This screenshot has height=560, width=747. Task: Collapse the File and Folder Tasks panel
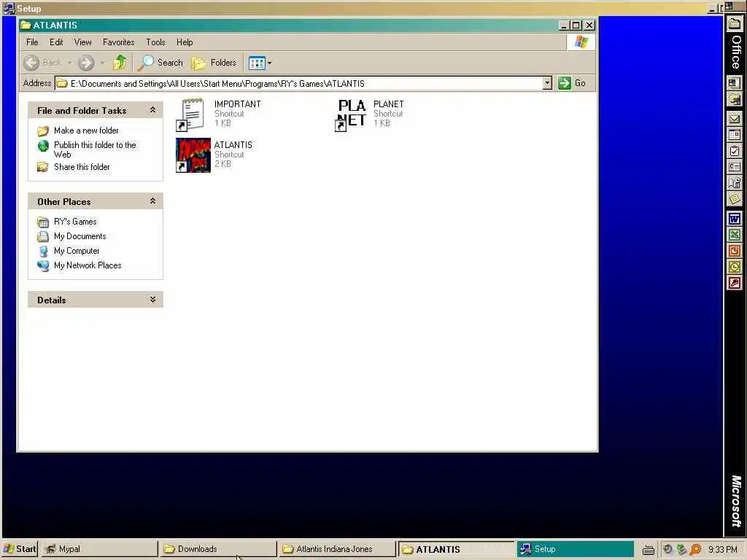coord(152,110)
